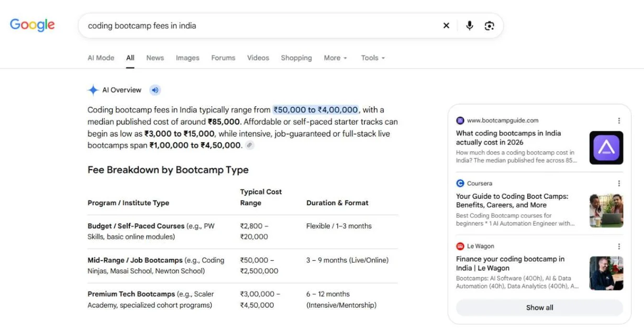The height and width of the screenshot is (335, 644).
Task: Expand the Tools dropdown
Action: [373, 58]
